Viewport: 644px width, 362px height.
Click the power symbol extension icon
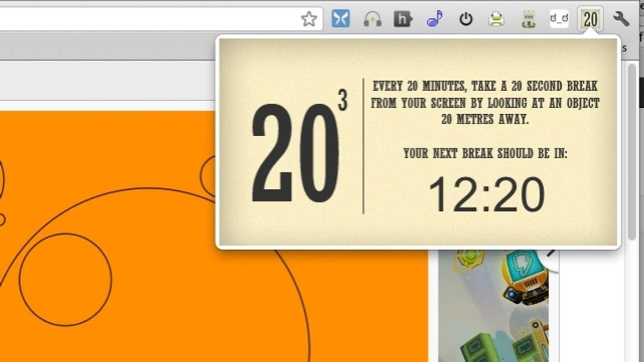click(x=466, y=20)
